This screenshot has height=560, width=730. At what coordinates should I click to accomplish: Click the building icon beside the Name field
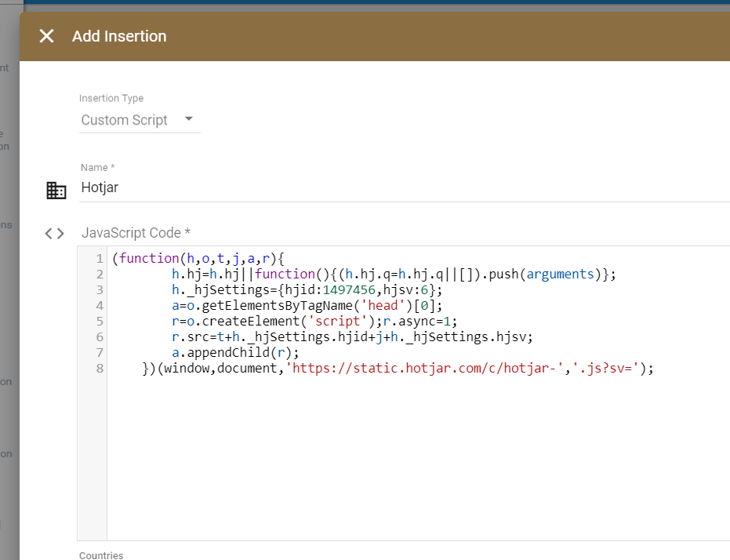55,191
